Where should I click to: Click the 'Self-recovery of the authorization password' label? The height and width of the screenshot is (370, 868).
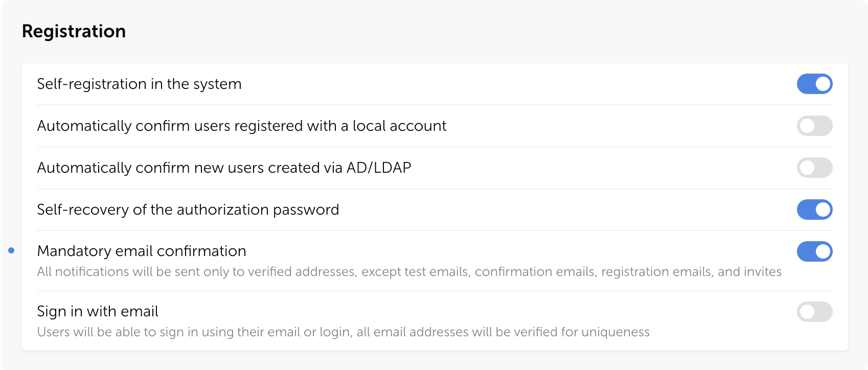point(188,210)
